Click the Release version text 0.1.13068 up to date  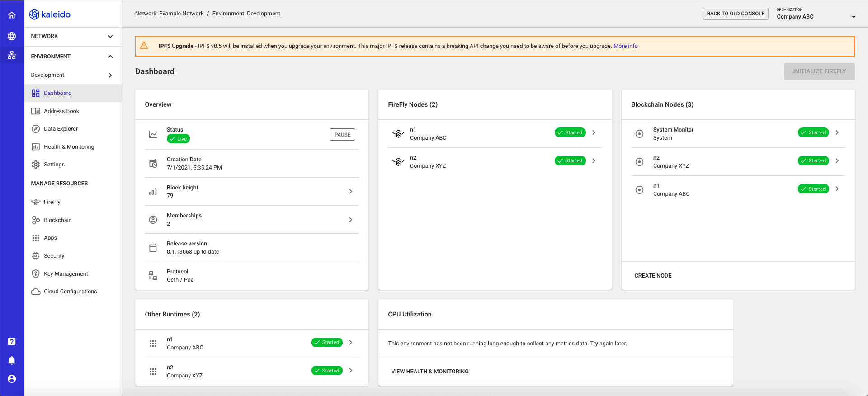pyautogui.click(x=193, y=252)
